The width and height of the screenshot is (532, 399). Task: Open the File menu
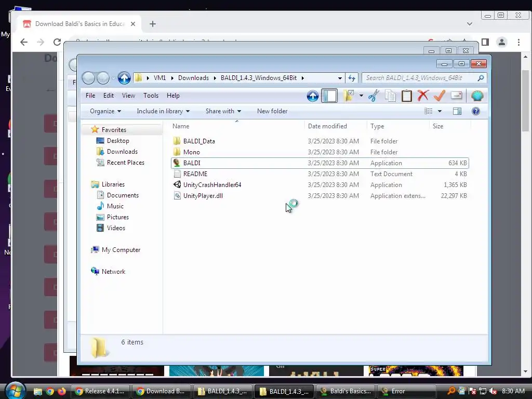(90, 96)
